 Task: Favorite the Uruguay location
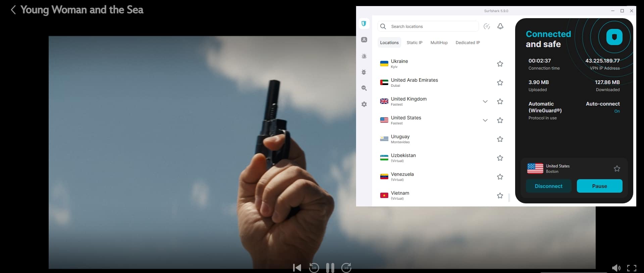point(500,139)
